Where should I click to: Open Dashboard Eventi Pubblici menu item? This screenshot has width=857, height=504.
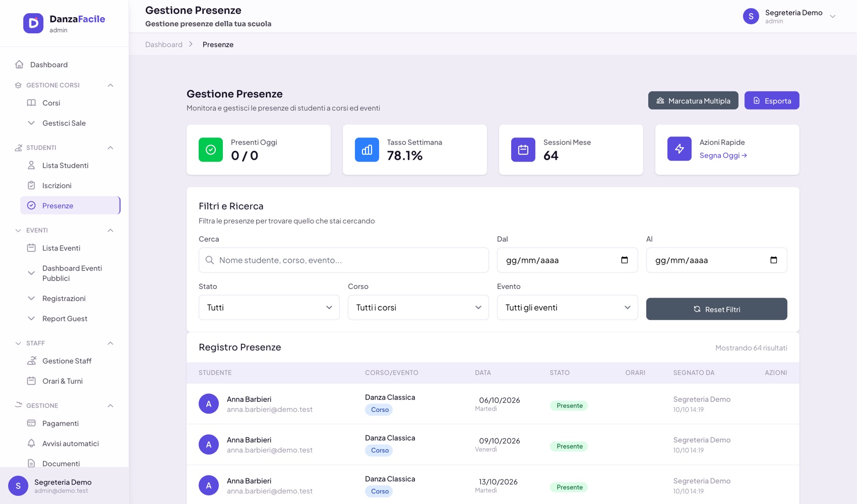pos(70,273)
